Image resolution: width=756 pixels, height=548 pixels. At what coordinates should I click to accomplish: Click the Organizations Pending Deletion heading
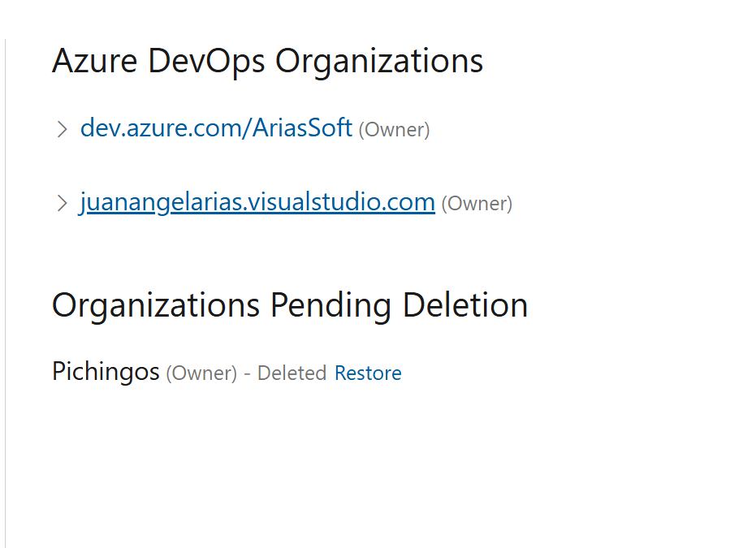(290, 305)
